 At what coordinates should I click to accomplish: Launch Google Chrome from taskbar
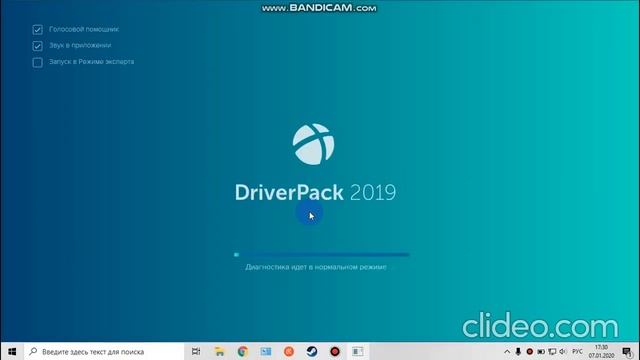click(x=243, y=351)
